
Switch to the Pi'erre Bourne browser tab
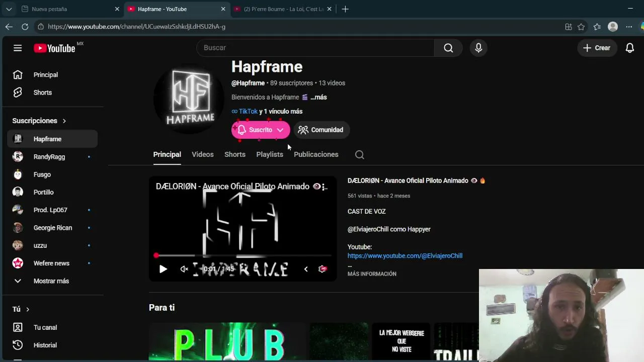(283, 9)
